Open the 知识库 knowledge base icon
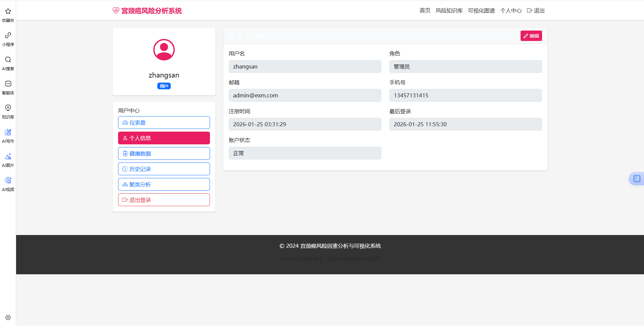The image size is (644, 326). coord(8,108)
